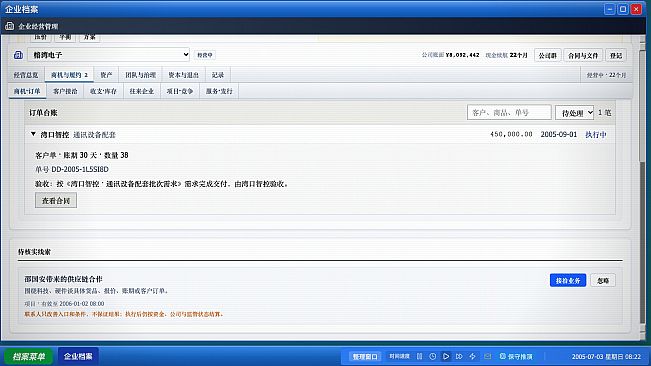Click the 查看合同 button
Viewport: 651px width, 366px height.
pyautogui.click(x=56, y=201)
